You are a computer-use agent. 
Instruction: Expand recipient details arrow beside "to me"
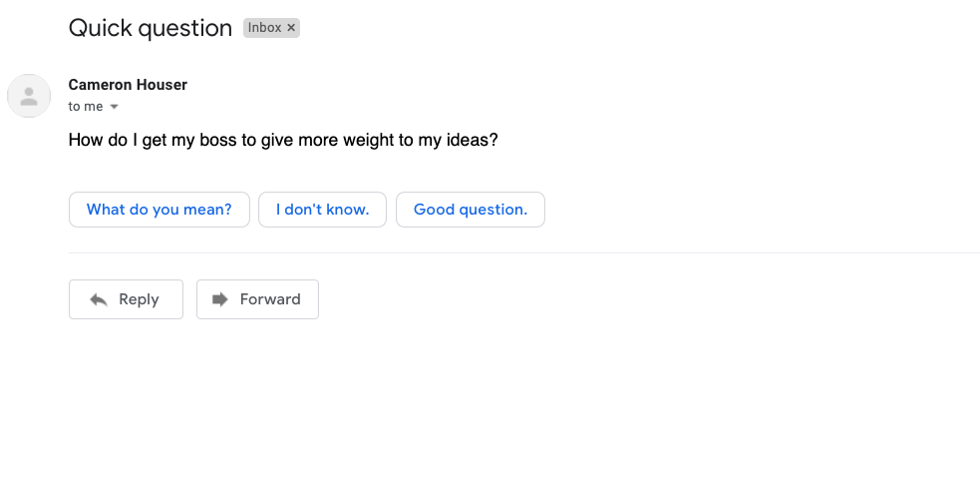114,107
